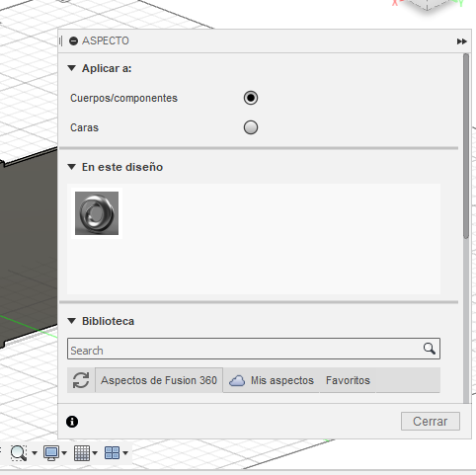476x475 pixels.
Task: Click the grid and snaps icon
Action: [82, 453]
